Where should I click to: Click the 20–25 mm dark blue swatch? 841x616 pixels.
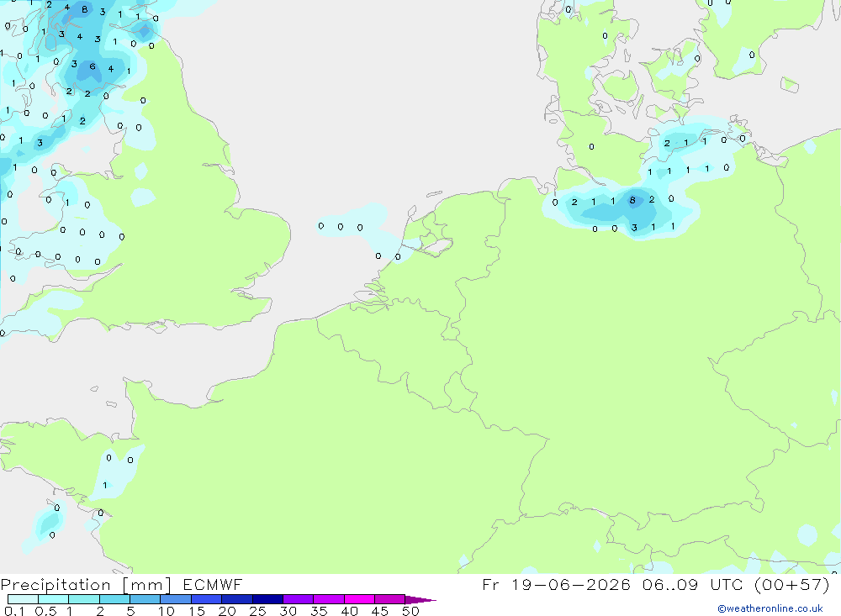pyautogui.click(x=237, y=599)
